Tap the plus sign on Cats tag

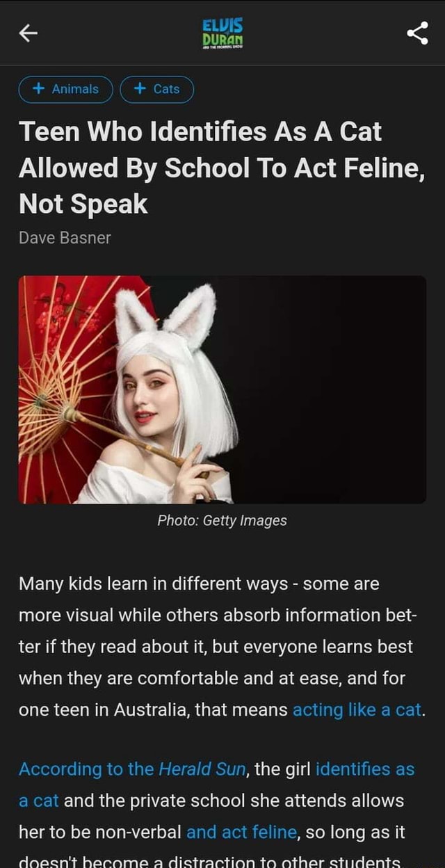[140, 88]
